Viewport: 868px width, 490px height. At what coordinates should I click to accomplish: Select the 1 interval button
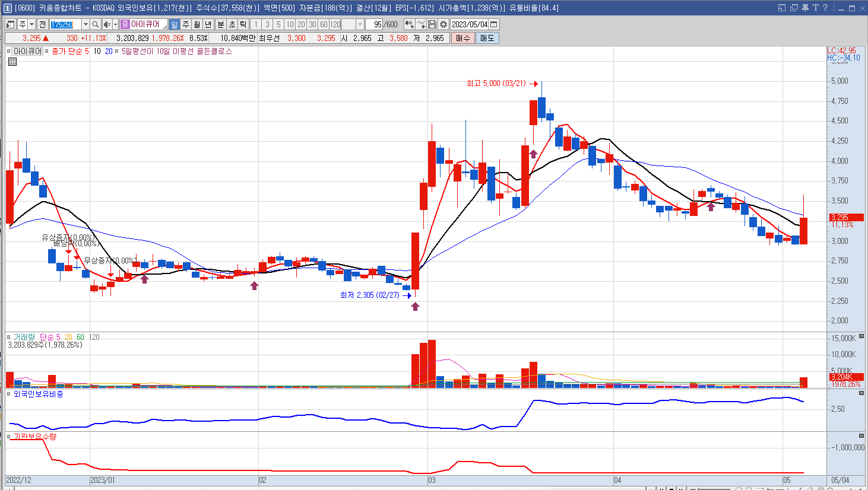tap(256, 24)
